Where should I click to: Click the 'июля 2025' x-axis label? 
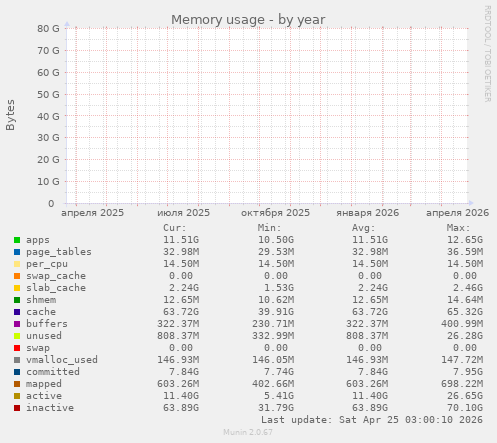(x=183, y=213)
